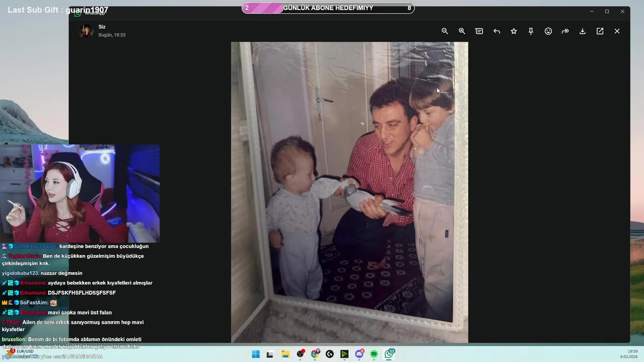The image size is (644, 362).
Task: Click chat message 'nazzar değmesin'
Action: coord(42,273)
